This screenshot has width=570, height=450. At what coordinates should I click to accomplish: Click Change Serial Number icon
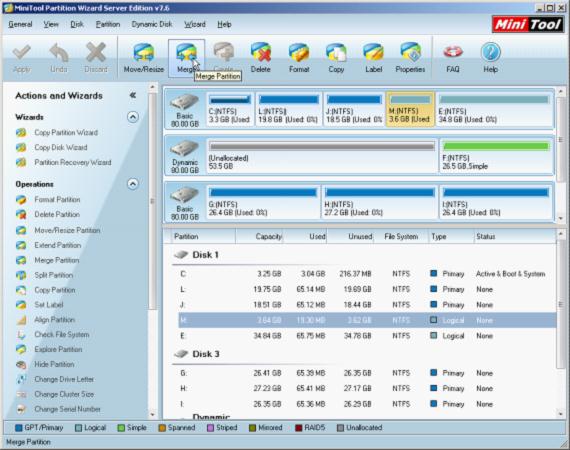pyautogui.click(x=21, y=409)
